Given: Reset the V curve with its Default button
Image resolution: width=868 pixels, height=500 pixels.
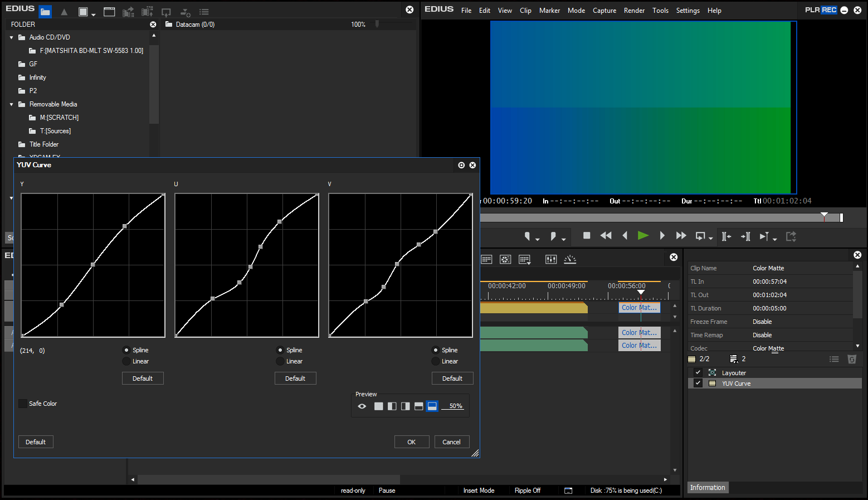Looking at the screenshot, I should click(452, 378).
